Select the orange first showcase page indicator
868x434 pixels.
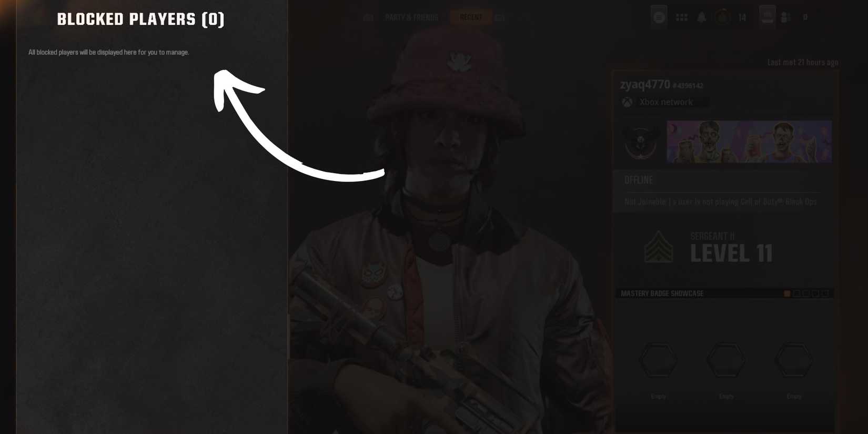787,294
